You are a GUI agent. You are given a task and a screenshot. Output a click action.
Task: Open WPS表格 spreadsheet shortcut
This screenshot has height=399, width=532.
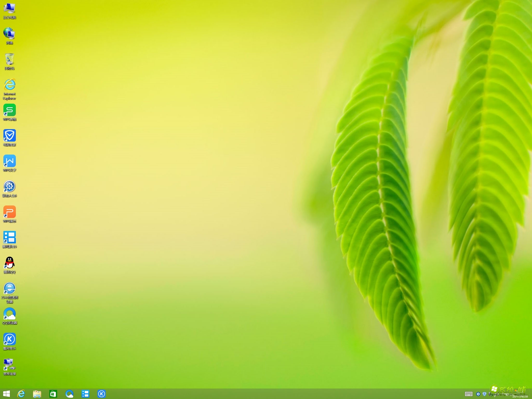point(10,110)
